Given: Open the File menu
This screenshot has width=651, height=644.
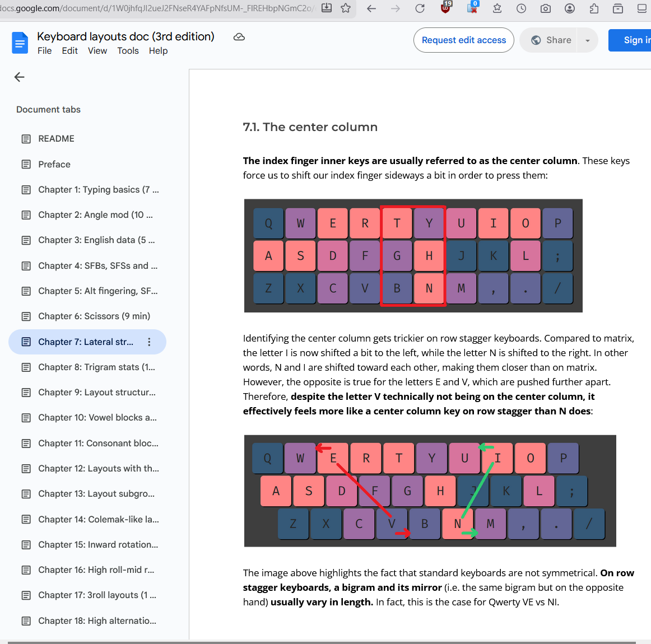Looking at the screenshot, I should point(44,50).
